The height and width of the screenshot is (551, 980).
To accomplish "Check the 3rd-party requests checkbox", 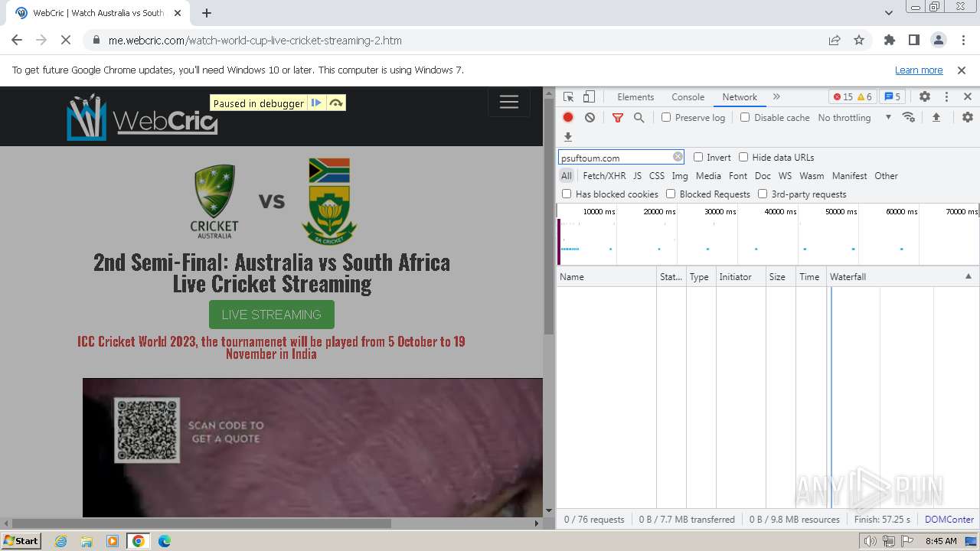I will (763, 194).
